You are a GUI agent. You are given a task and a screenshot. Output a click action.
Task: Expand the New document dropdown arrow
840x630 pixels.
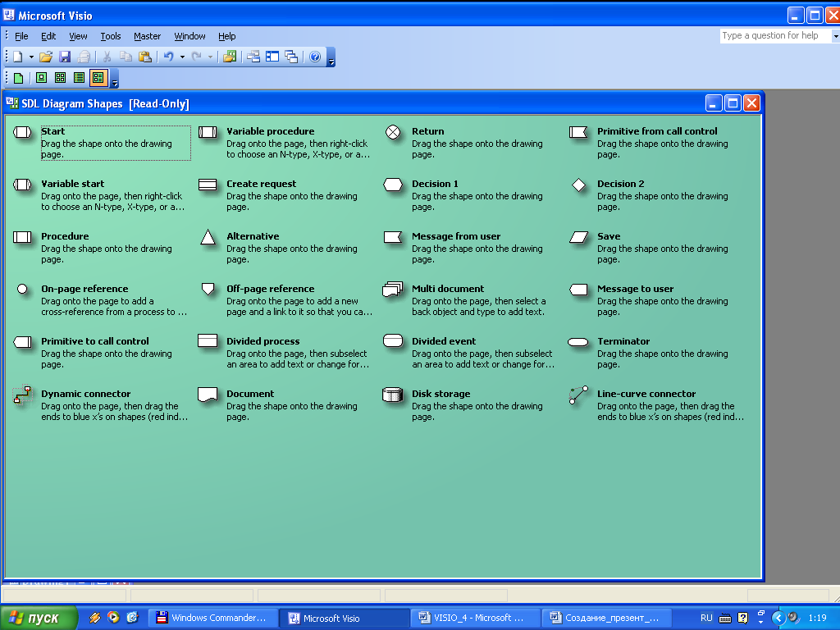point(31,57)
